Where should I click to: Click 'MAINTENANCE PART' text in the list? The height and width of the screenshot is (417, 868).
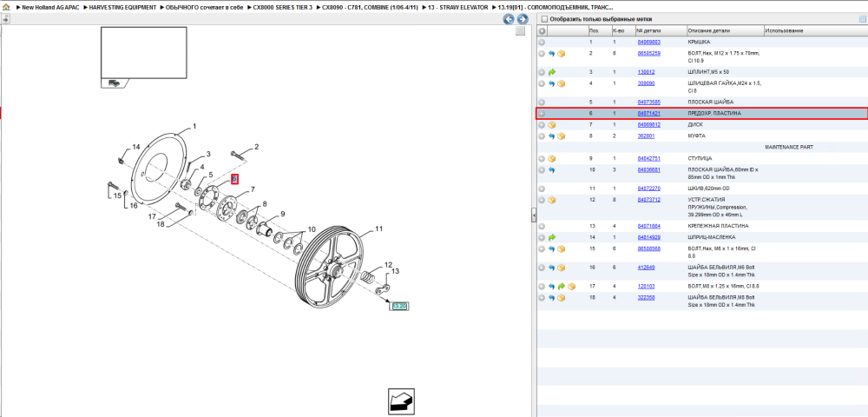[x=788, y=148]
